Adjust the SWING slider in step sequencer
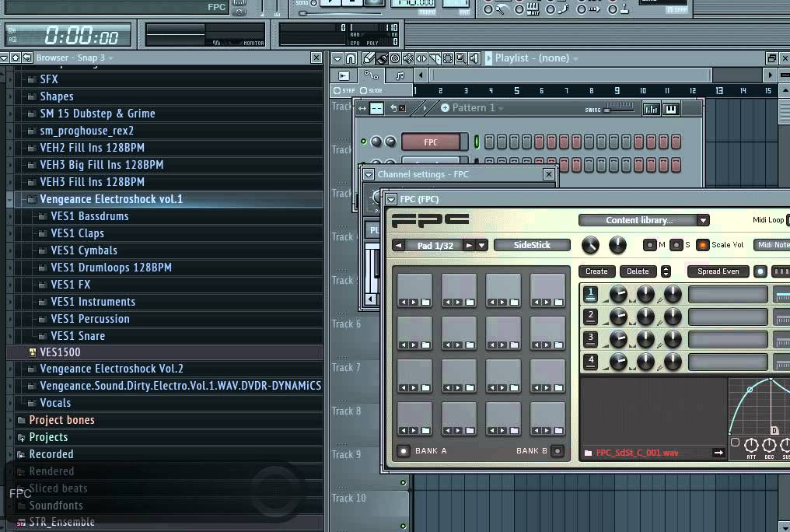This screenshot has width=790, height=532. (619, 108)
